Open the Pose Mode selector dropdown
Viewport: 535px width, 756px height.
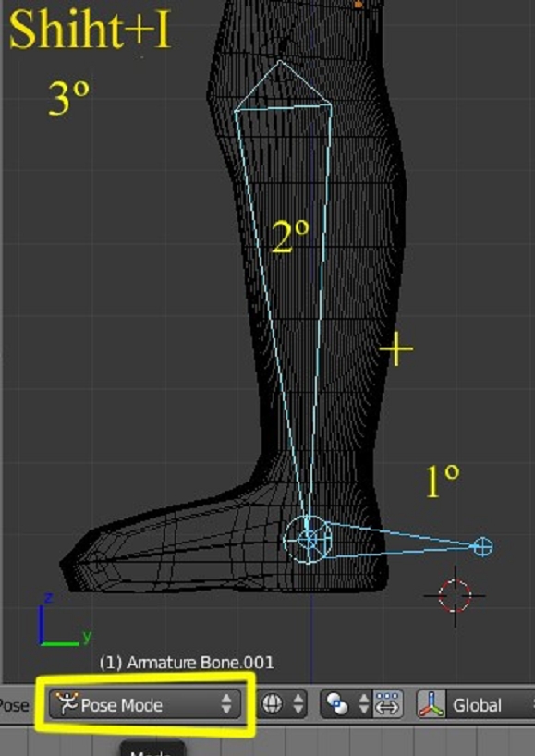[144, 705]
